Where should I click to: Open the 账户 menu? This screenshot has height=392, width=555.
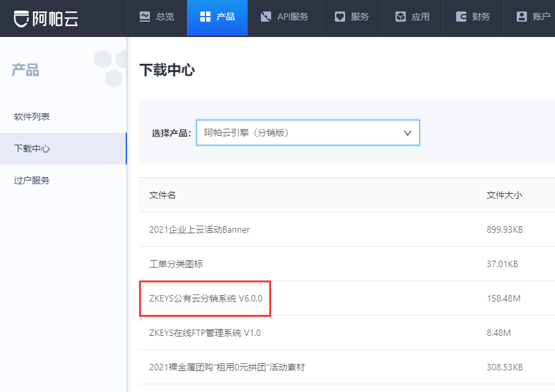pyautogui.click(x=529, y=18)
